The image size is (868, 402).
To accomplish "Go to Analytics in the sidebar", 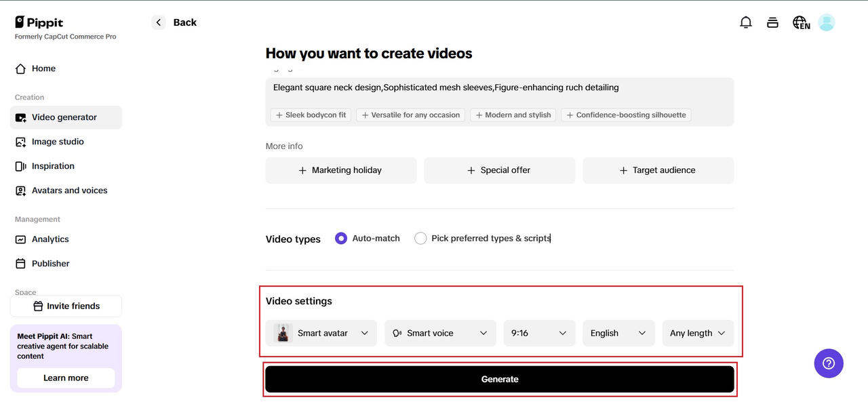I will pos(50,239).
